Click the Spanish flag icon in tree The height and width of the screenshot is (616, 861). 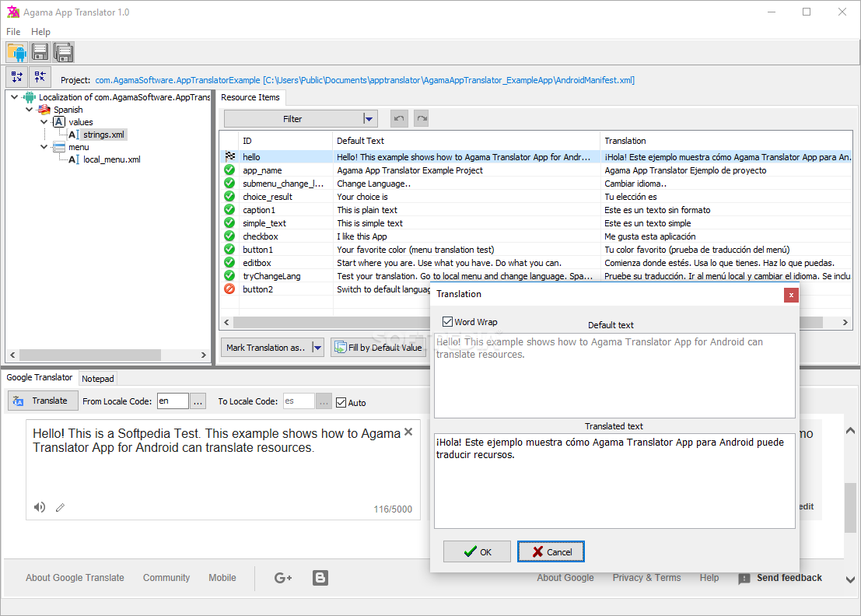tap(44, 110)
